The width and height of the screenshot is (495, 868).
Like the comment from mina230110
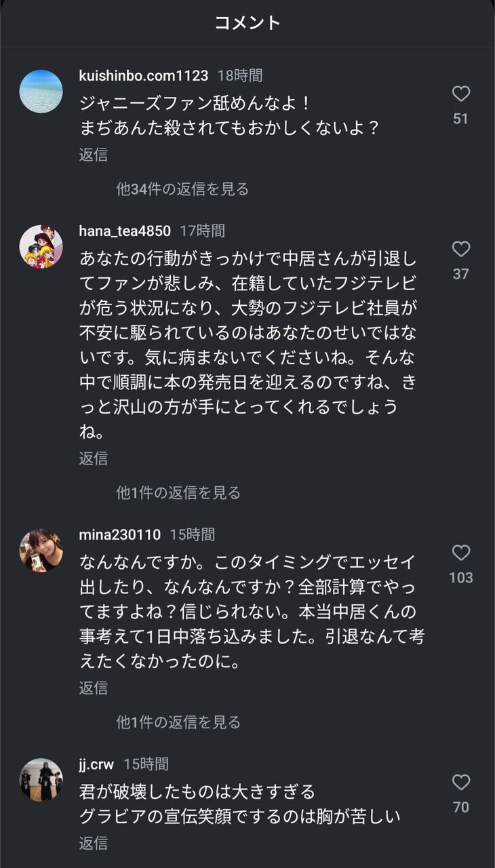[x=461, y=553]
